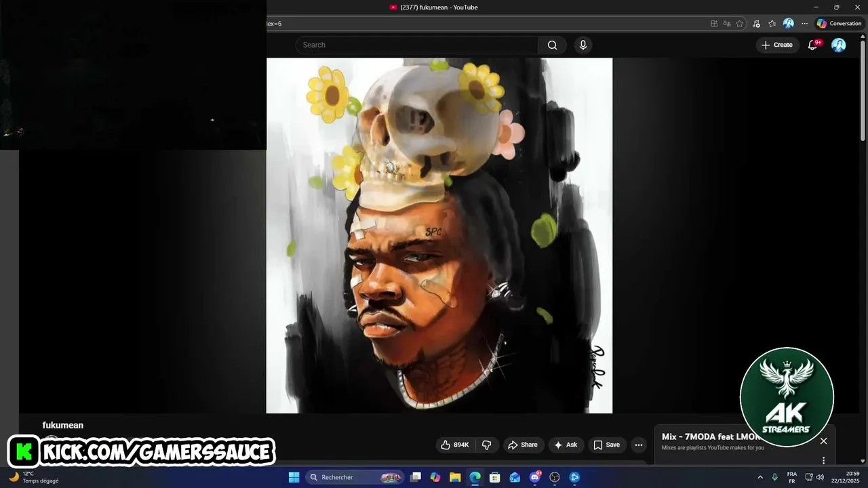Click the translate page icon in address bar
The image size is (868, 488).
click(727, 23)
